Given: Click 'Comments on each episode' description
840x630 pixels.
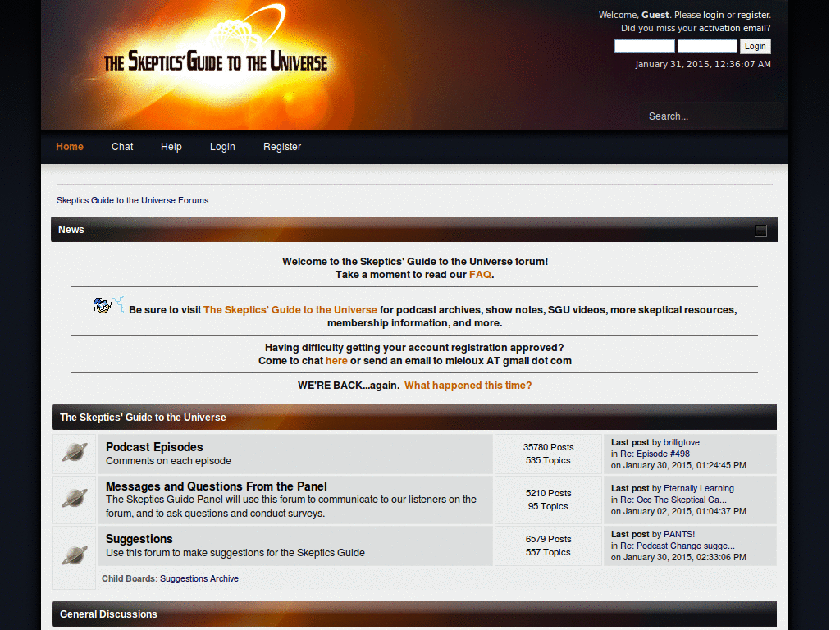Looking at the screenshot, I should [x=168, y=461].
